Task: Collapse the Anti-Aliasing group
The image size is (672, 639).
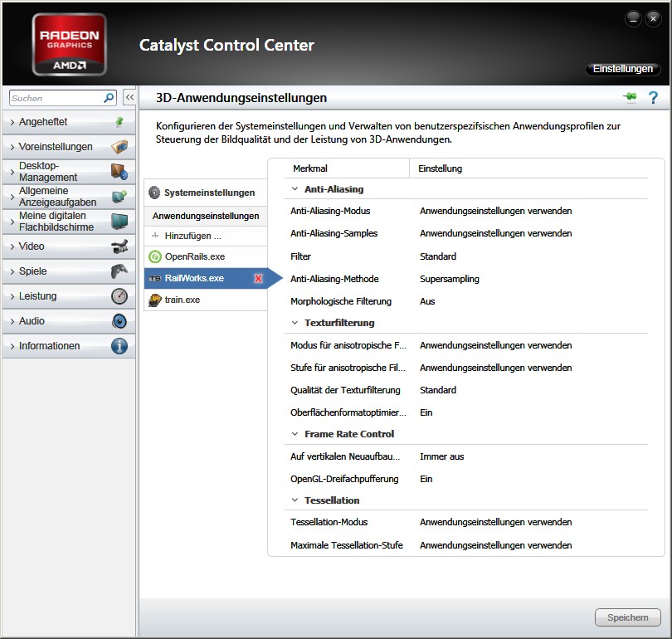Action: coord(295,189)
